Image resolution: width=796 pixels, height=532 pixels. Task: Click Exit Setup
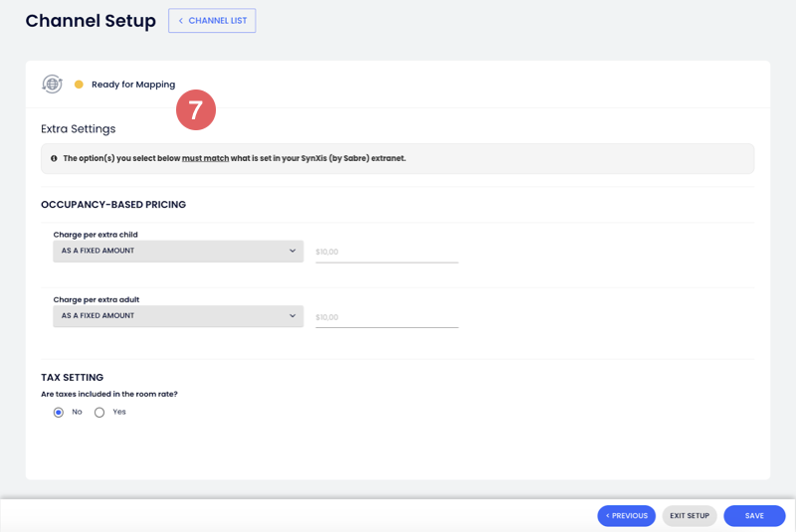pos(689,516)
